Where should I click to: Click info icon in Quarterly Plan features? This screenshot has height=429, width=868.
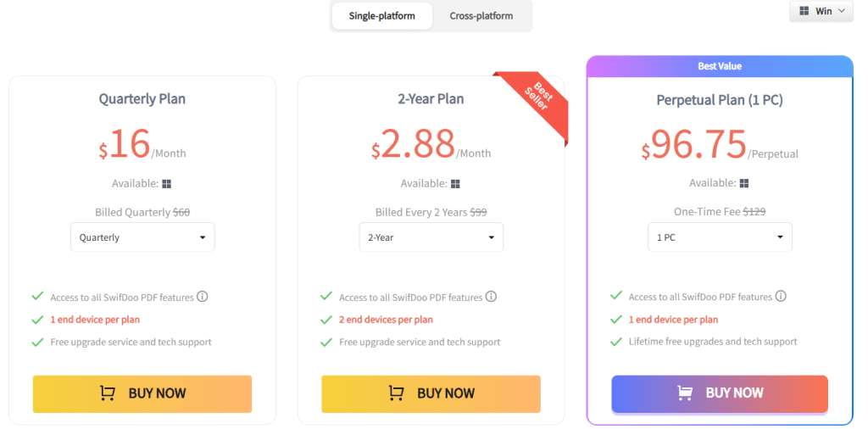[203, 297]
